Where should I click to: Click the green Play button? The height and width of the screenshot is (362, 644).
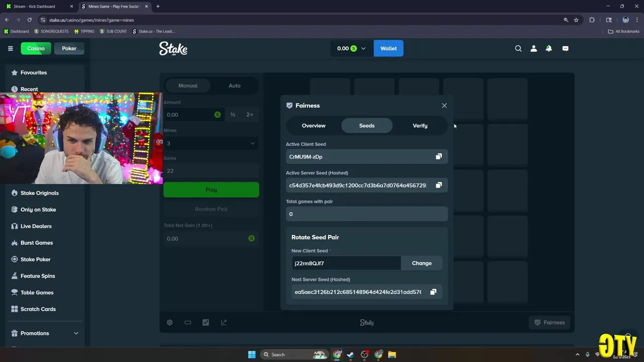(x=211, y=190)
